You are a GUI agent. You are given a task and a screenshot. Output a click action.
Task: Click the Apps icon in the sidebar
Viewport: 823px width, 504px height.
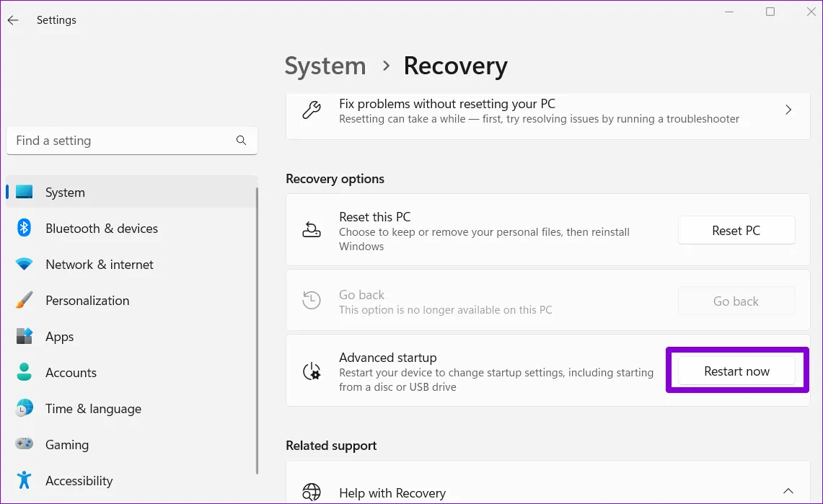[24, 337]
